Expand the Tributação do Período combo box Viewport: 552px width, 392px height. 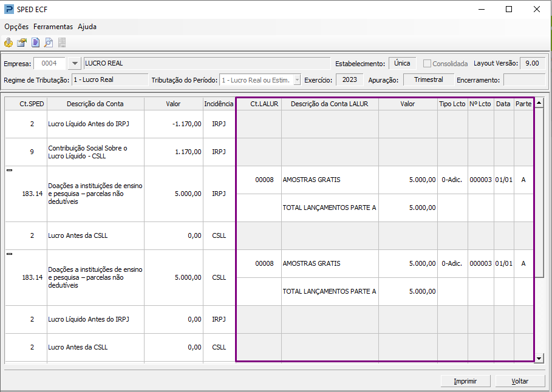tap(297, 80)
